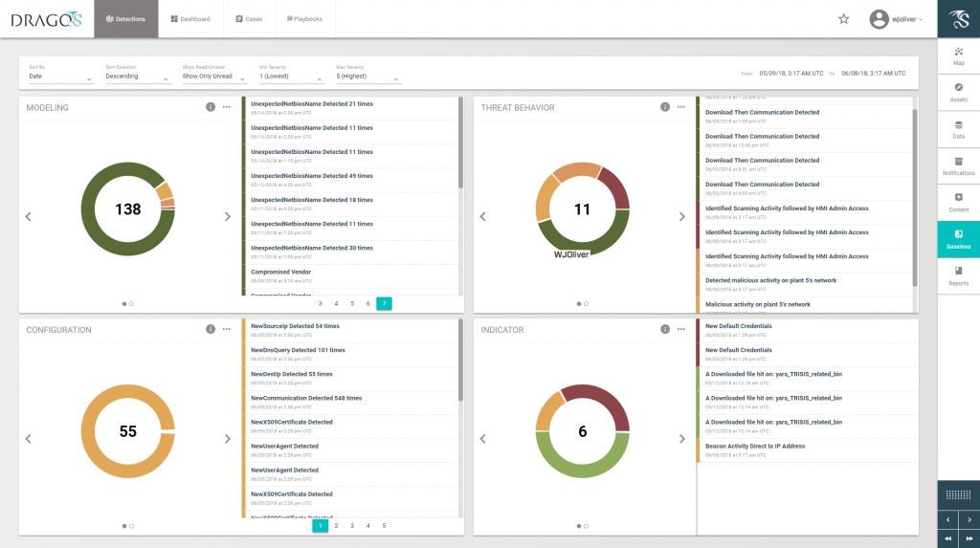The width and height of the screenshot is (980, 548).
Task: Click the Modeling list scrollbar
Action: point(460,142)
